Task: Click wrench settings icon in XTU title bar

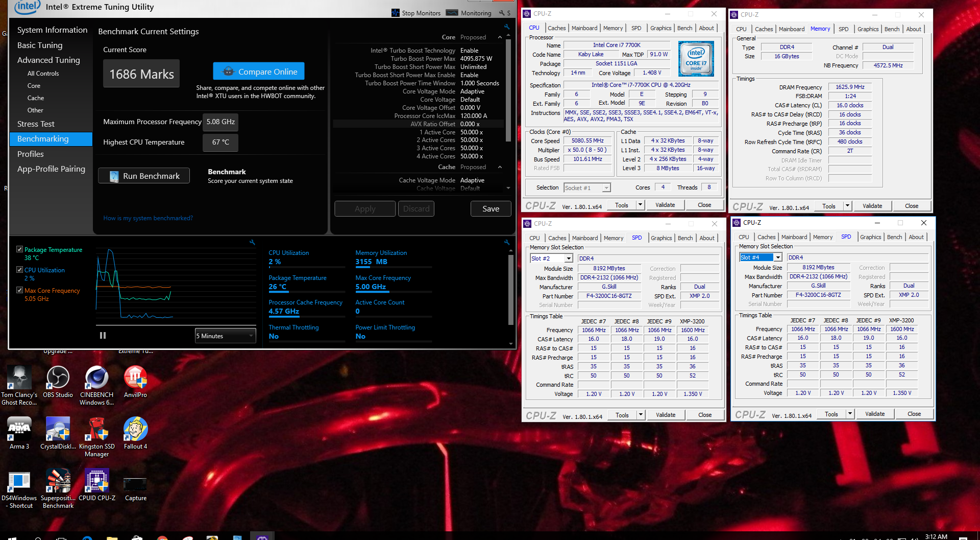Action: tap(502, 13)
